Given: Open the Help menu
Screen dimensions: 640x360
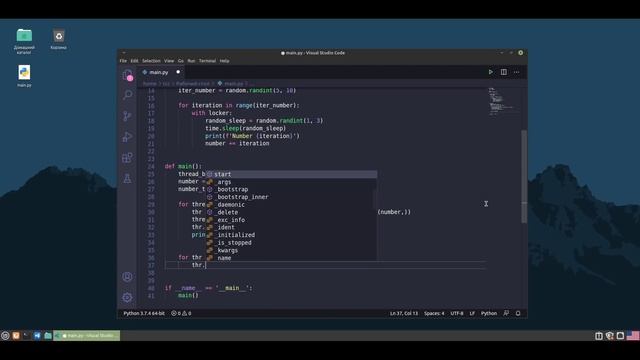Looking at the screenshot, I should click(x=224, y=61).
